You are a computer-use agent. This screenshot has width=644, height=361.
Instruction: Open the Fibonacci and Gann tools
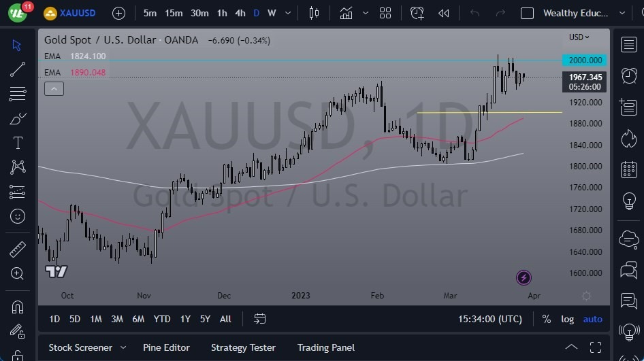[x=17, y=94]
